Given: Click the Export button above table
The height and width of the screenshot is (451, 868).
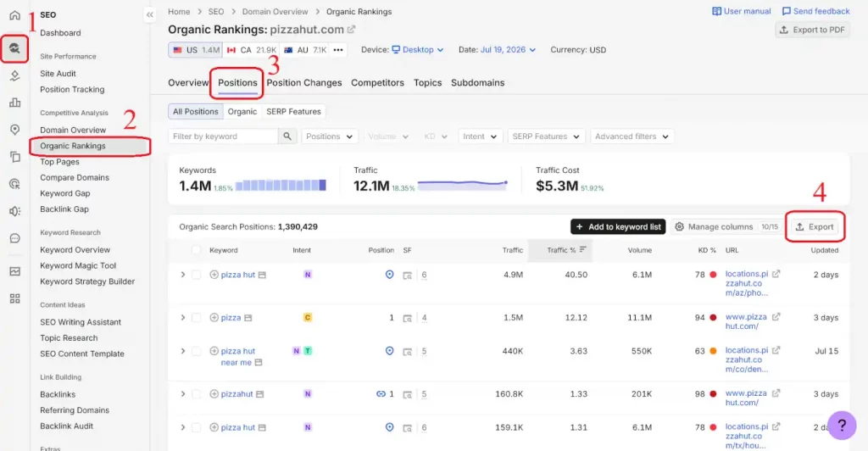Looking at the screenshot, I should 815,227.
